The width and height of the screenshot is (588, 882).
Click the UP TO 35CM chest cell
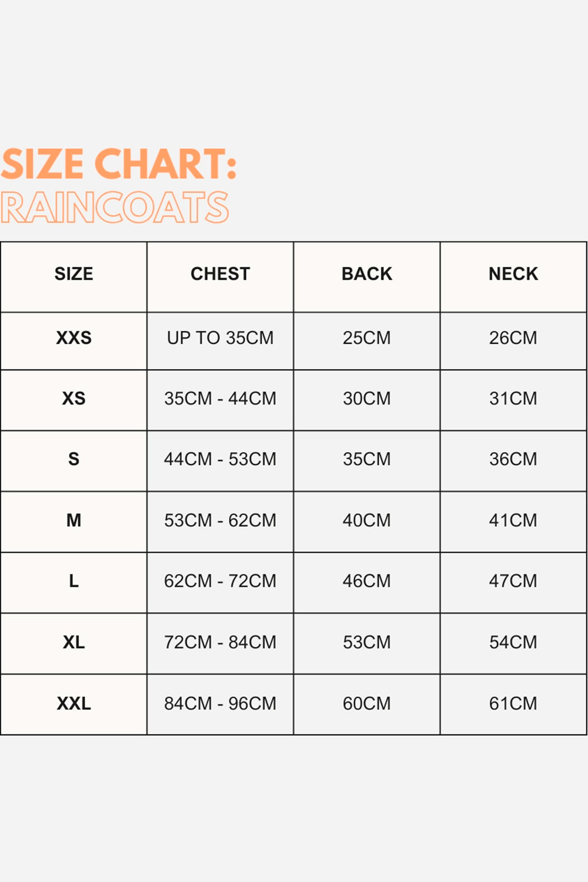tap(220, 338)
